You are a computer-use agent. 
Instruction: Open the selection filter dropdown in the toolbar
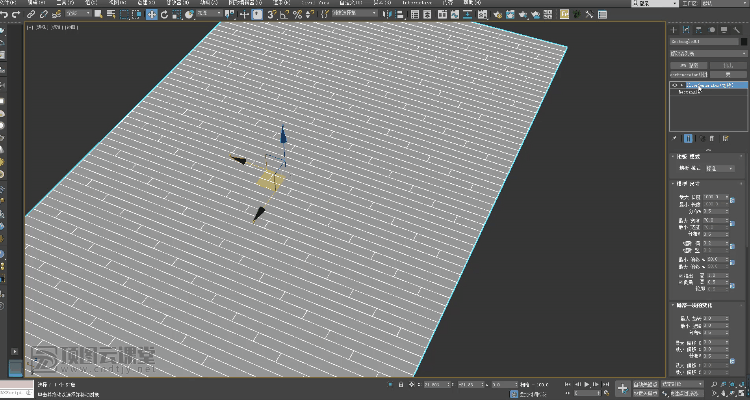point(76,15)
